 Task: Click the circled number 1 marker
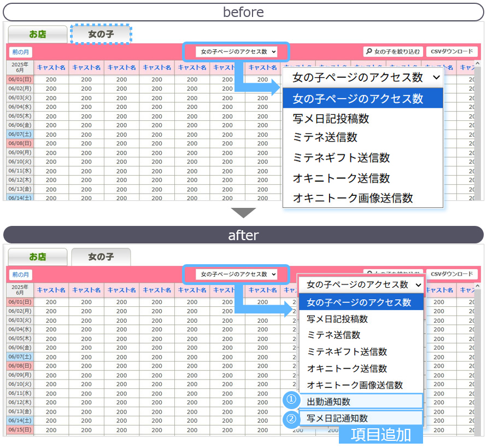291,400
